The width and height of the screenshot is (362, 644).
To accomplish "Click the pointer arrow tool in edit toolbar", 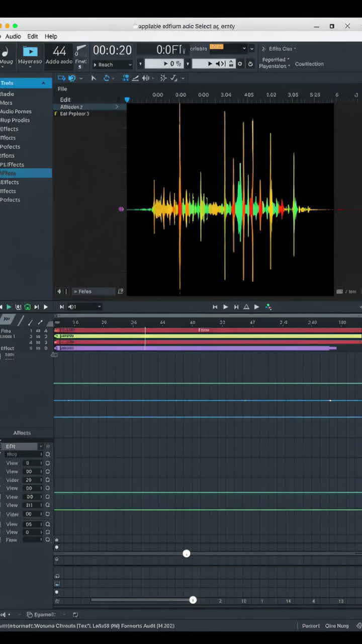I will point(94,78).
